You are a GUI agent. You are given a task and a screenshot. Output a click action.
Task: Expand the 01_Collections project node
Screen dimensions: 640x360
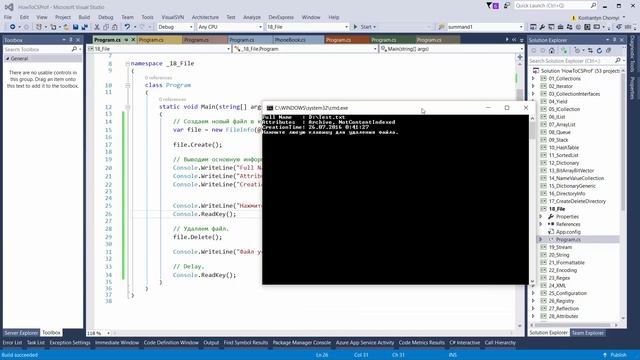pyautogui.click(x=533, y=78)
